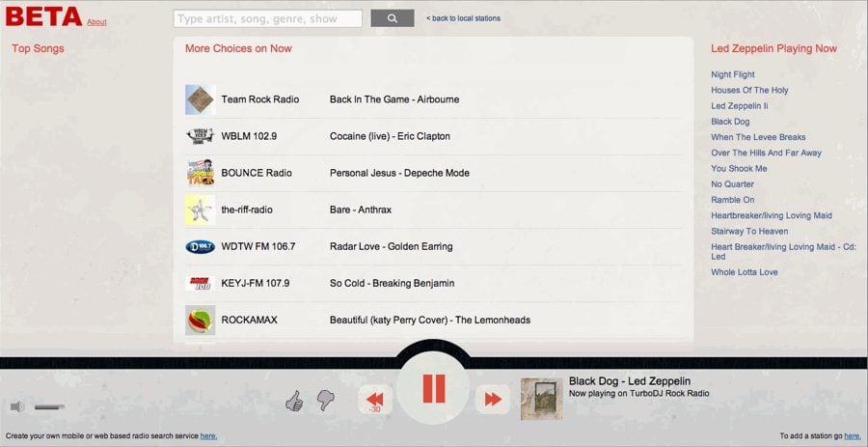The height and width of the screenshot is (447, 868).
Task: Play Stairway To Heaven from list
Action: [x=749, y=232]
